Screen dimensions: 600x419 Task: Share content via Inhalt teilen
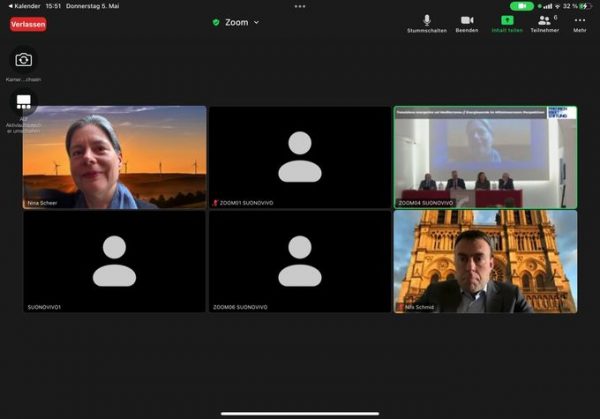[x=507, y=24]
